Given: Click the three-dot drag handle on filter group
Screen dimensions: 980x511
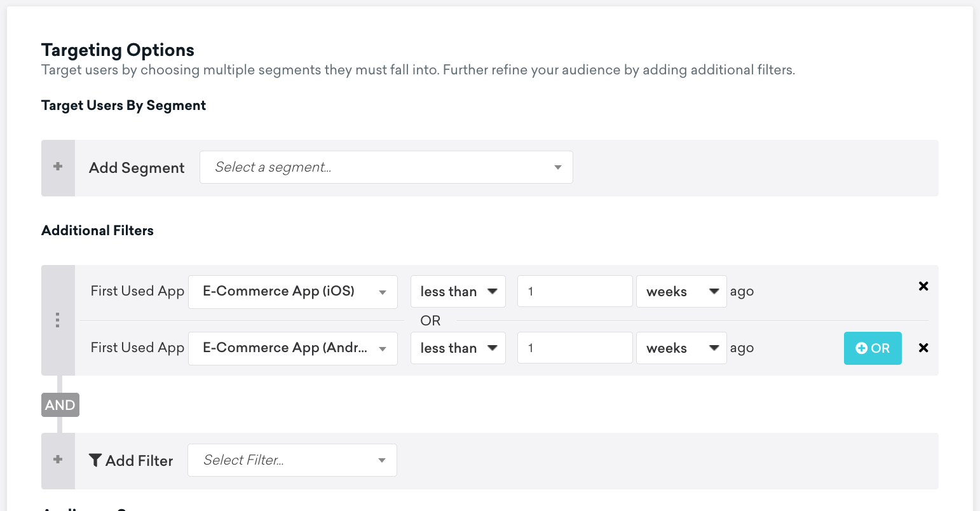Looking at the screenshot, I should pos(58,320).
